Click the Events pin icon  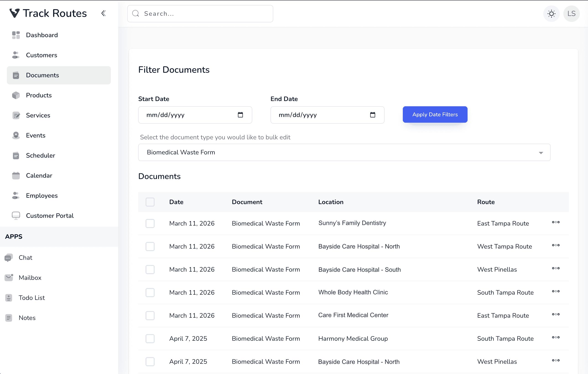click(16, 135)
